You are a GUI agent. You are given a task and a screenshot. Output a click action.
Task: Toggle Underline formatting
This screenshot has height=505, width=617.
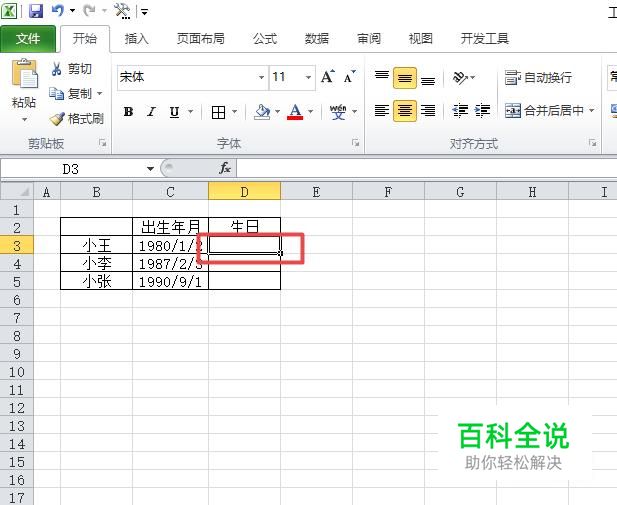coord(174,112)
